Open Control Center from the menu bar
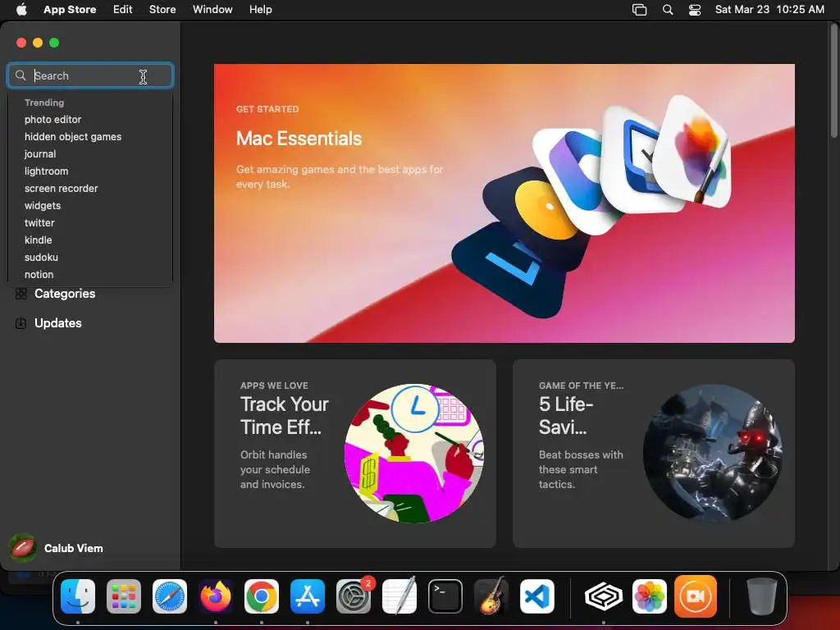840x630 pixels. (695, 9)
